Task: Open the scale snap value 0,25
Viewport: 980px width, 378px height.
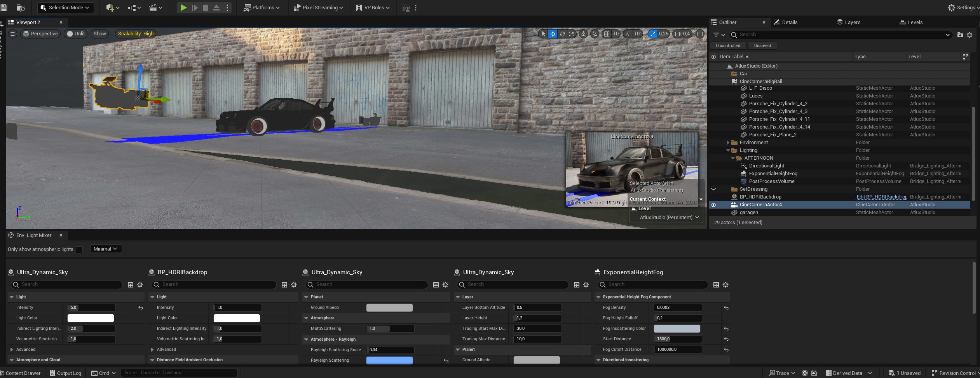Action: (x=664, y=34)
